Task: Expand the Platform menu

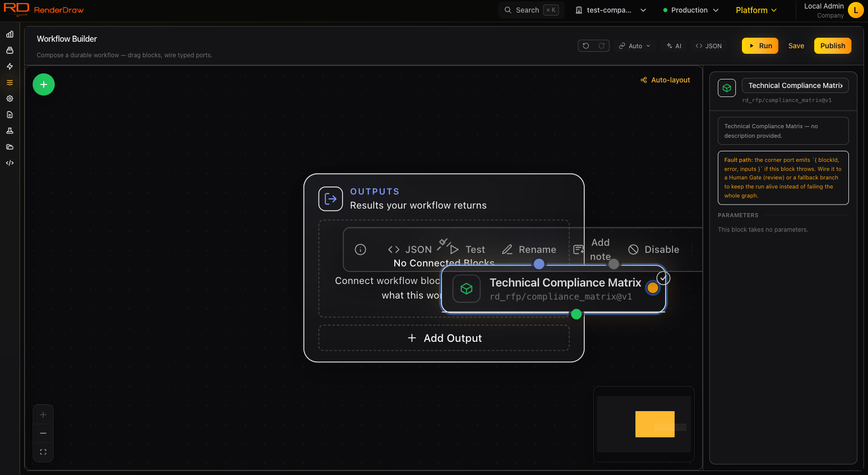Action: click(x=756, y=10)
